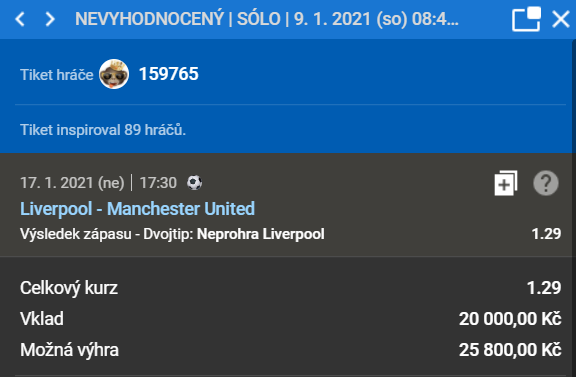
Task: Click the Vklad amount 20 000,00 Kč
Action: tap(510, 319)
